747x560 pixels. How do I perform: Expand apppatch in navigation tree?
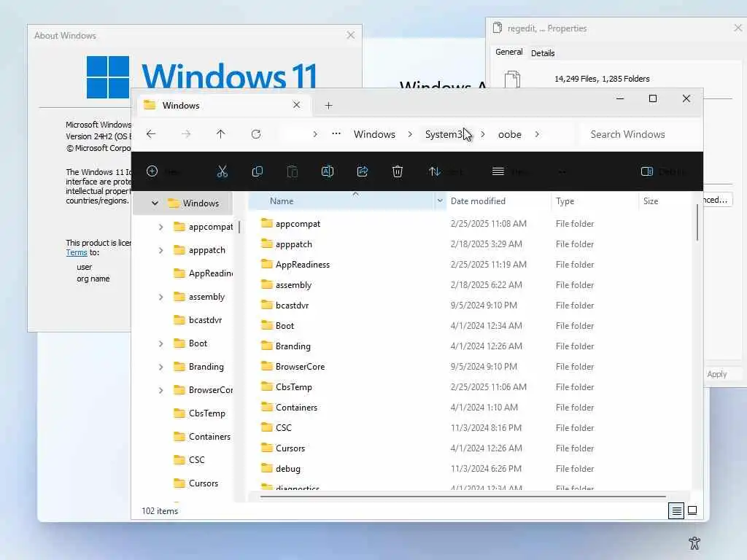tap(161, 251)
